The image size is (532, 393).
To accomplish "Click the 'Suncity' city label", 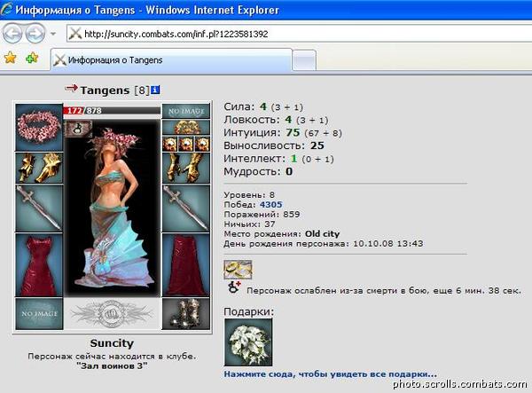I will point(112,343).
